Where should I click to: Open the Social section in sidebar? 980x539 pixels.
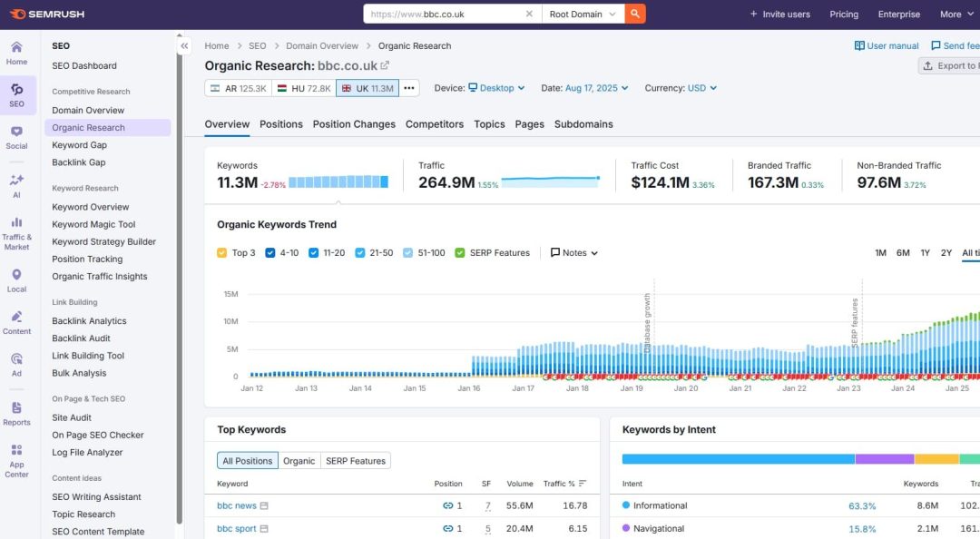coord(16,137)
